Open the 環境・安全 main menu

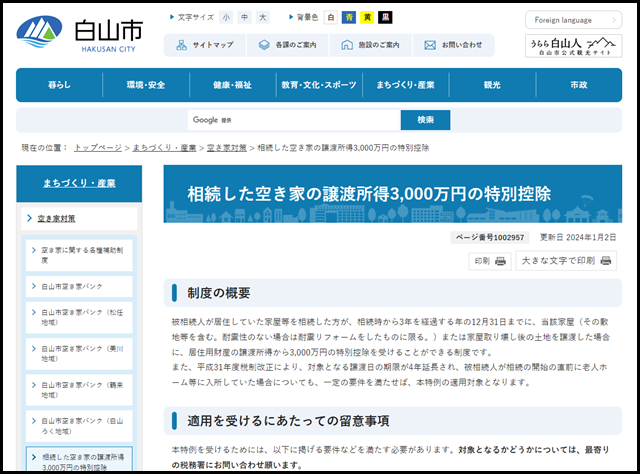pyautogui.click(x=146, y=85)
